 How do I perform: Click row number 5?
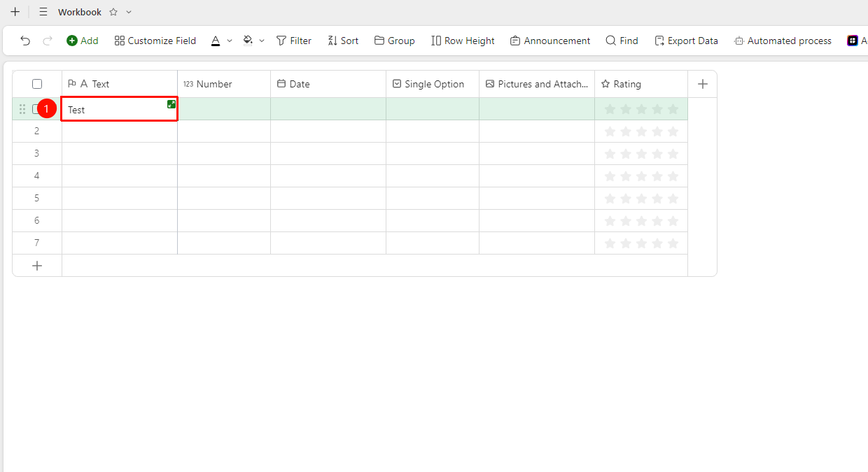click(37, 198)
